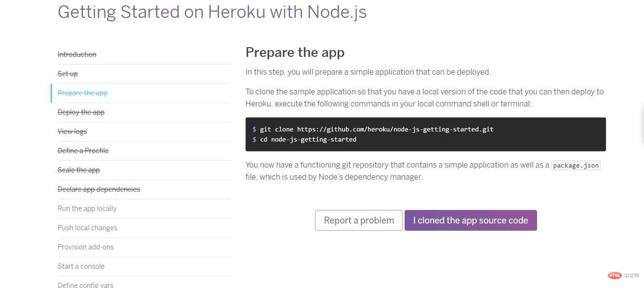644x288 pixels.
Task: Jump to the View logs step
Action: 72,131
